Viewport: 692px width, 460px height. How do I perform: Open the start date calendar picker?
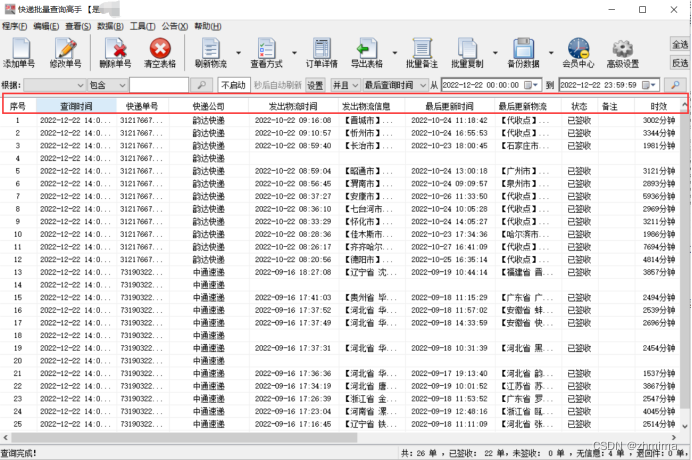(x=531, y=85)
